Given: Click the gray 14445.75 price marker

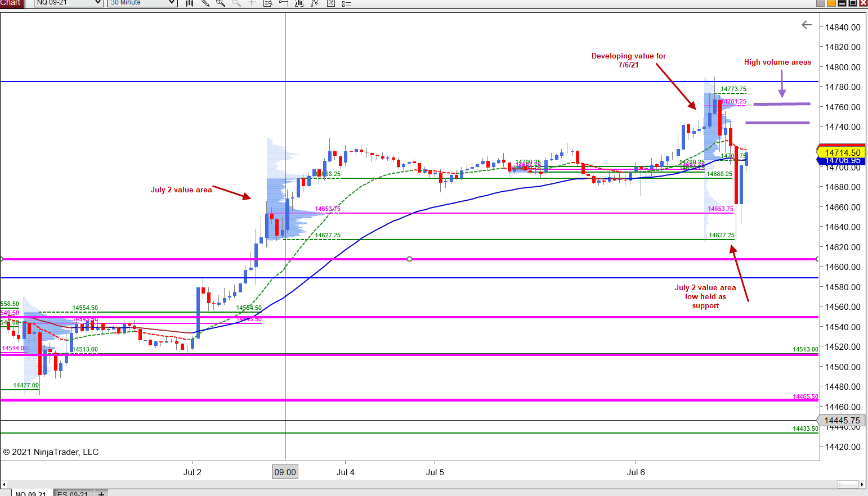Looking at the screenshot, I should click(842, 421).
